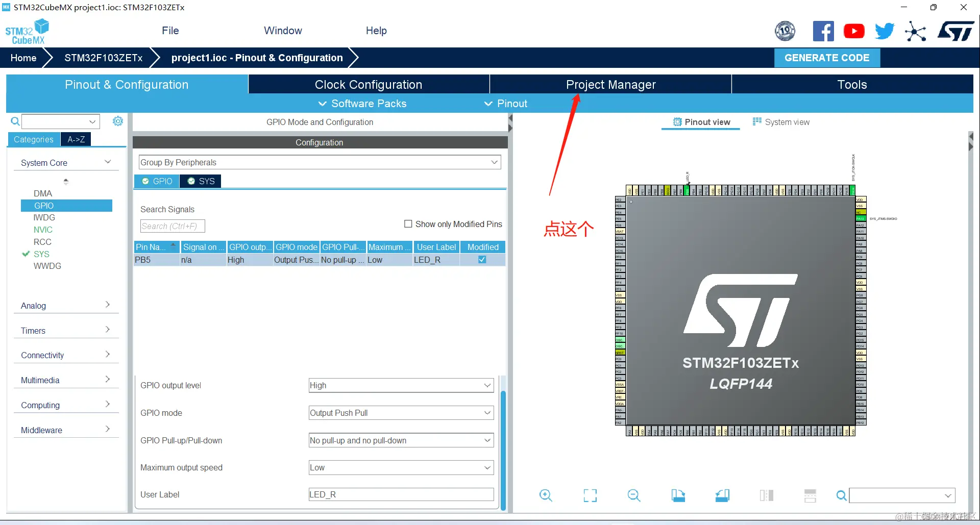
Task: Open the ST 10 years anniversary badge icon
Action: click(785, 31)
